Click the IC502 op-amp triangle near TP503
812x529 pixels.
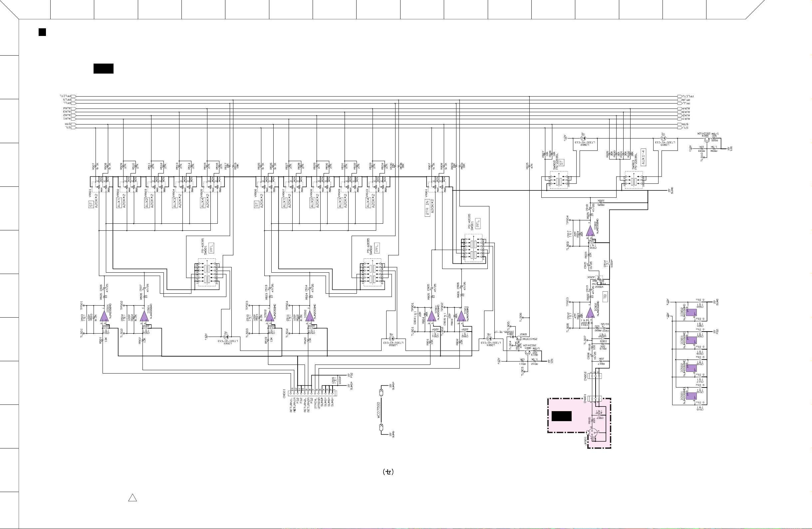pos(270,316)
